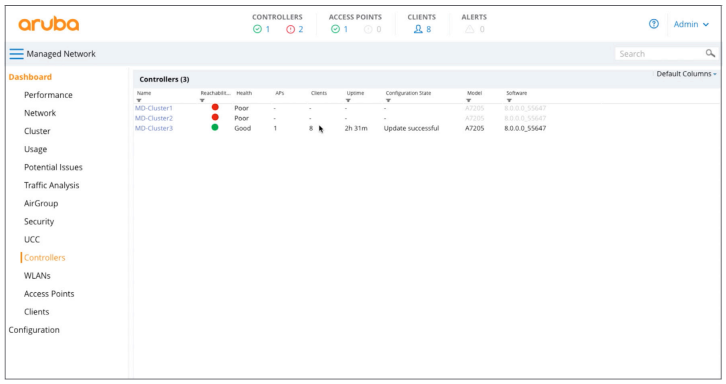The height and width of the screenshot is (384, 726).
Task: Expand the Default Columns dropdown
Action: coord(686,74)
